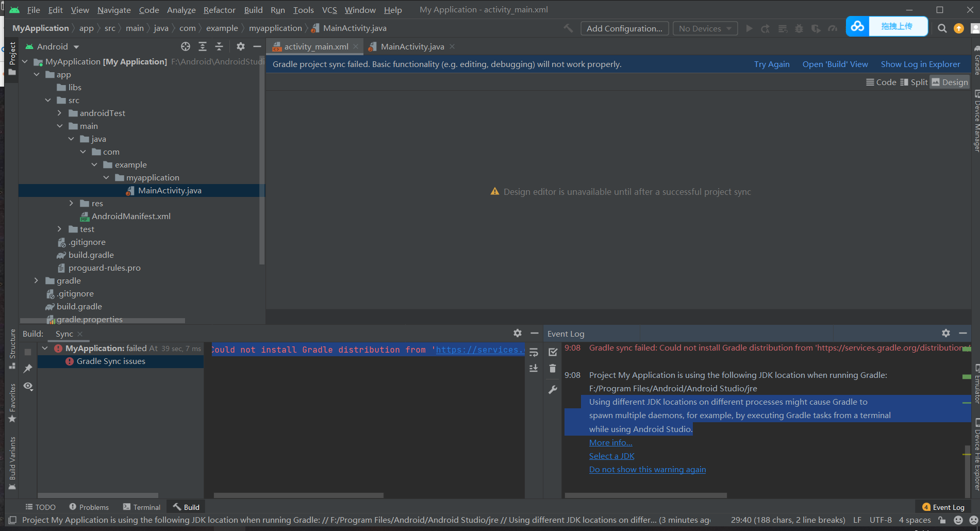Pin the Build tab with pin icon
Viewport: 980px width, 531px height.
click(28, 368)
